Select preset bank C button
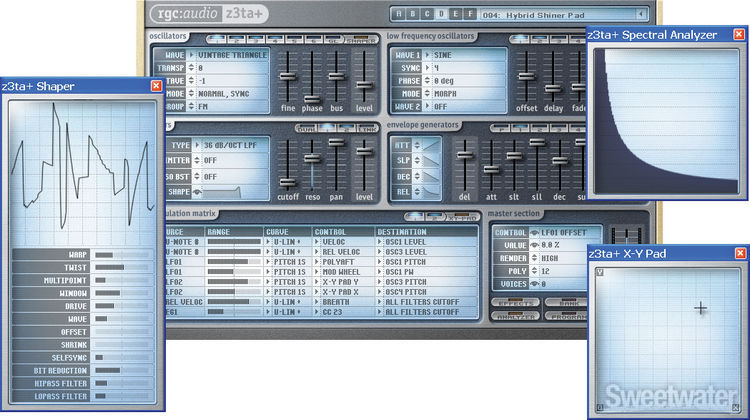 427,14
